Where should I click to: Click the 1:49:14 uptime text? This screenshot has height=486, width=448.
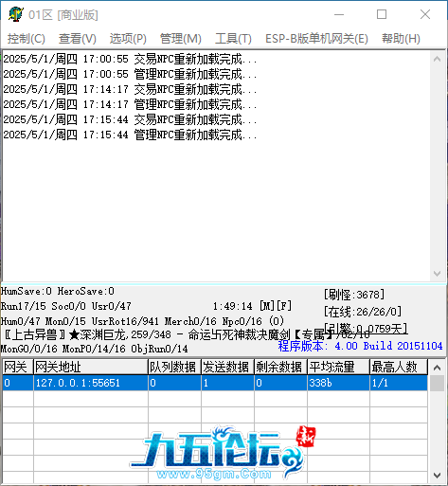coord(233,306)
